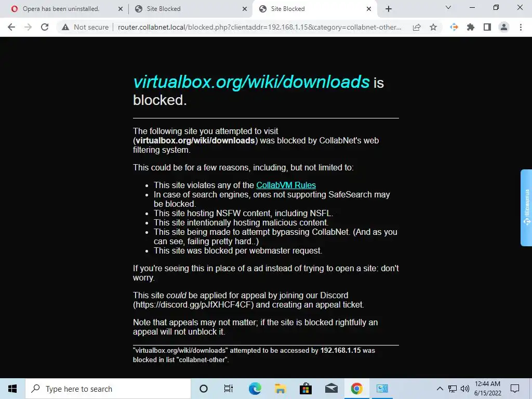Open the network status tray icon
The width and height of the screenshot is (532, 399).
[x=453, y=389]
